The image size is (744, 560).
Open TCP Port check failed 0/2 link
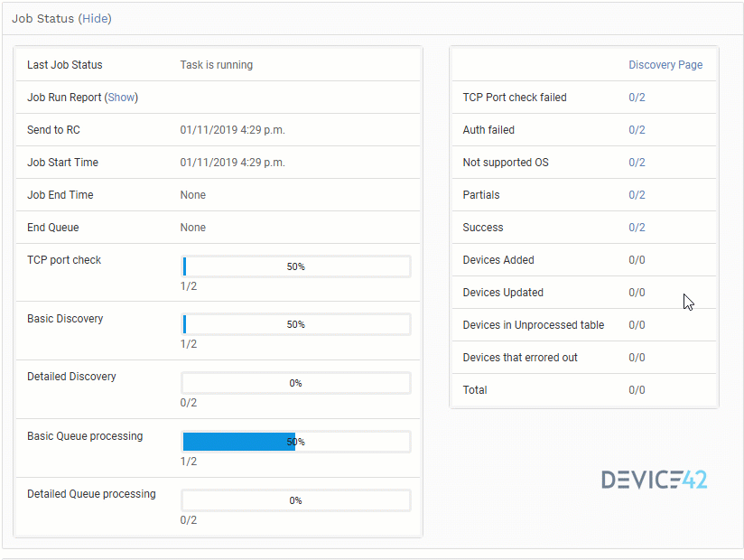coord(637,98)
